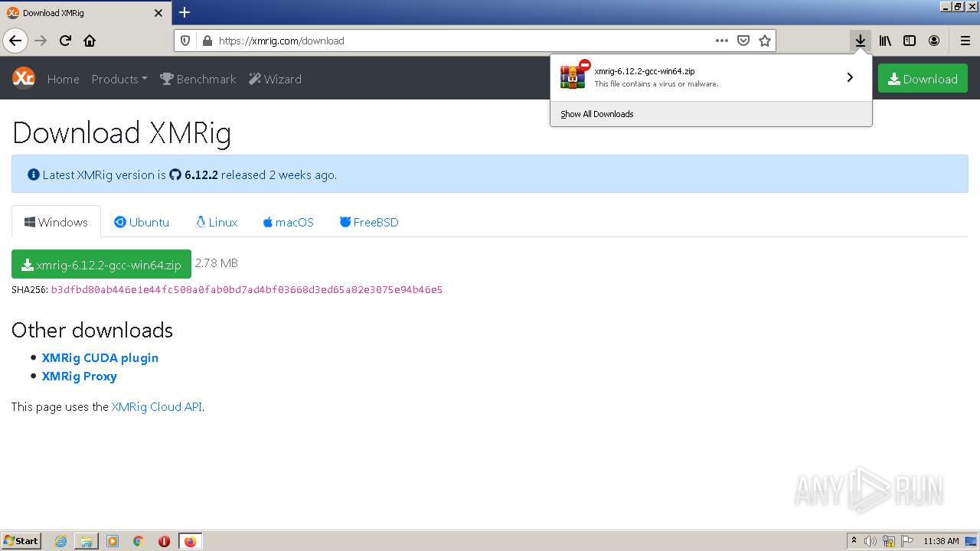This screenshot has height=551, width=980.
Task: Open Home in site navbar
Action: coord(63,79)
